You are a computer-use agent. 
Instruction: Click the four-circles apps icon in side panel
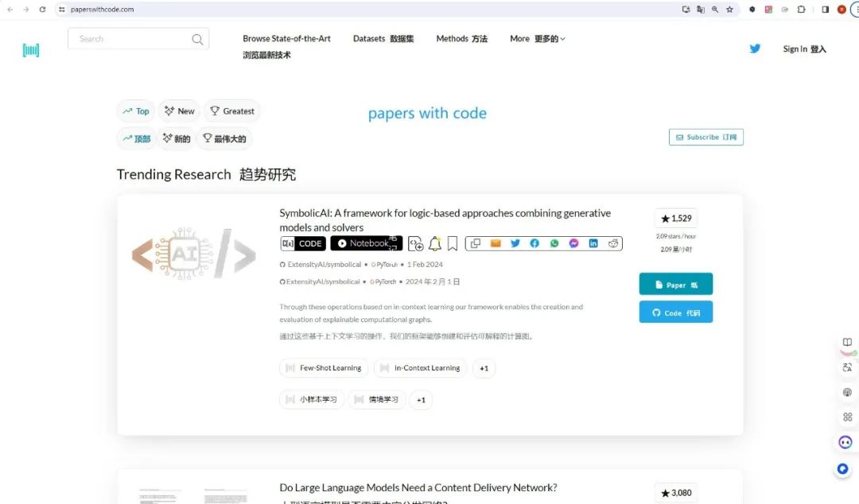pyautogui.click(x=848, y=417)
